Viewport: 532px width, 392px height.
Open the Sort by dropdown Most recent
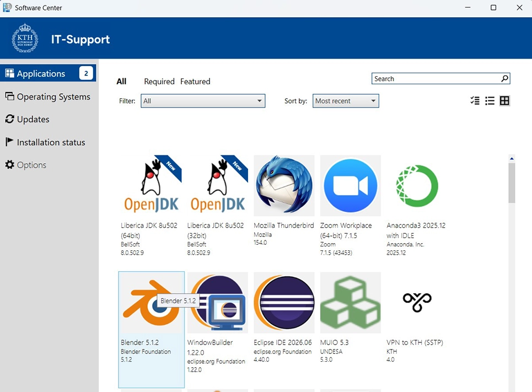click(x=346, y=101)
